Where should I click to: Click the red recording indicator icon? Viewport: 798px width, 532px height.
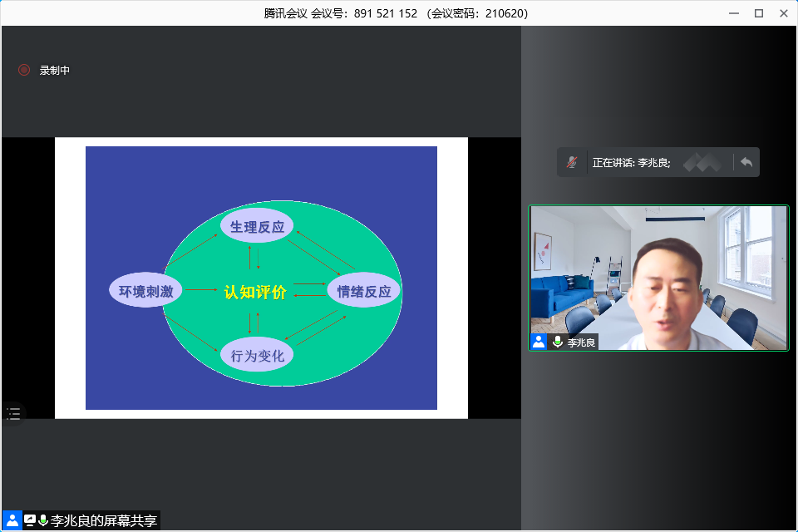coord(24,71)
